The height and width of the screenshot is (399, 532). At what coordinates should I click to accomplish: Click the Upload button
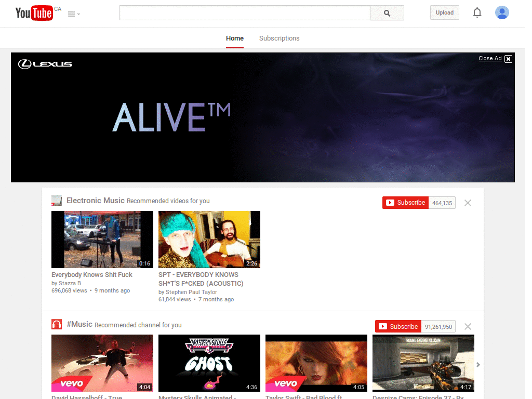445,12
